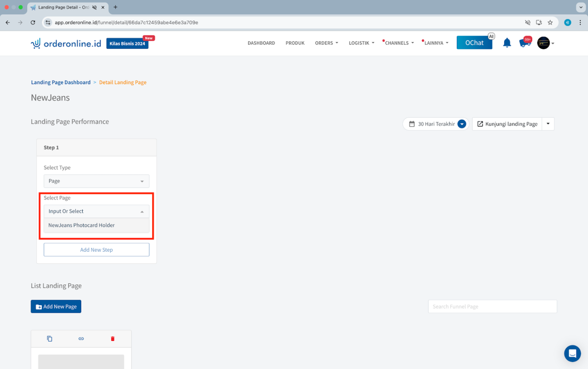Reload the page in the browser
This screenshot has width=588, height=369.
(x=33, y=23)
